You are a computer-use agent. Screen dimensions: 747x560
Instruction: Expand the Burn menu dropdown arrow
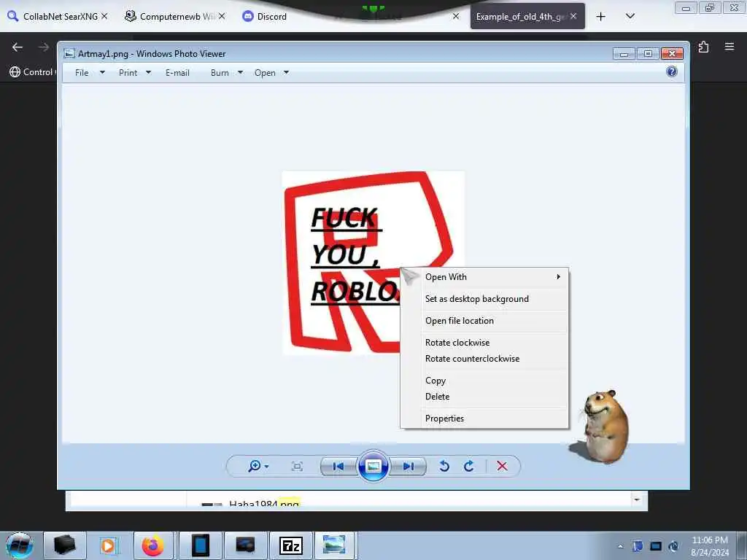pyautogui.click(x=240, y=72)
